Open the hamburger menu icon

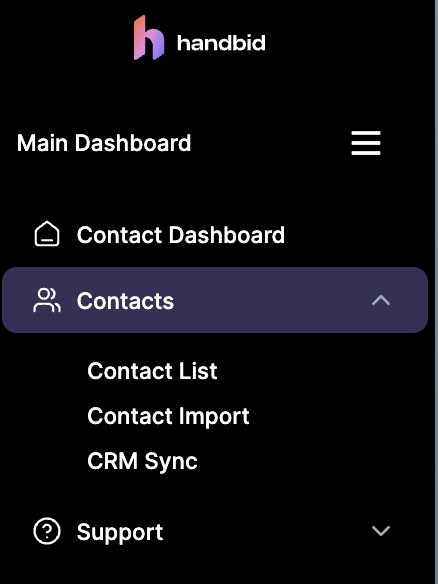366,143
